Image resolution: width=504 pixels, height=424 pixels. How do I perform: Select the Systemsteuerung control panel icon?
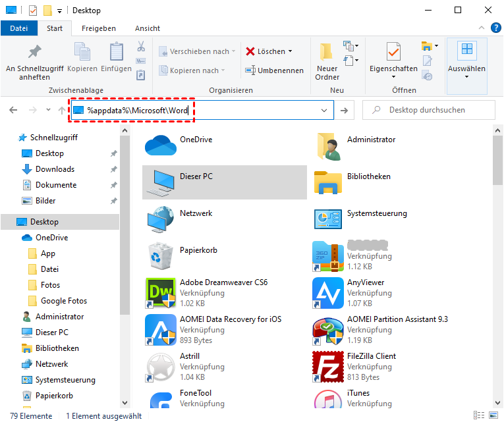(x=328, y=219)
